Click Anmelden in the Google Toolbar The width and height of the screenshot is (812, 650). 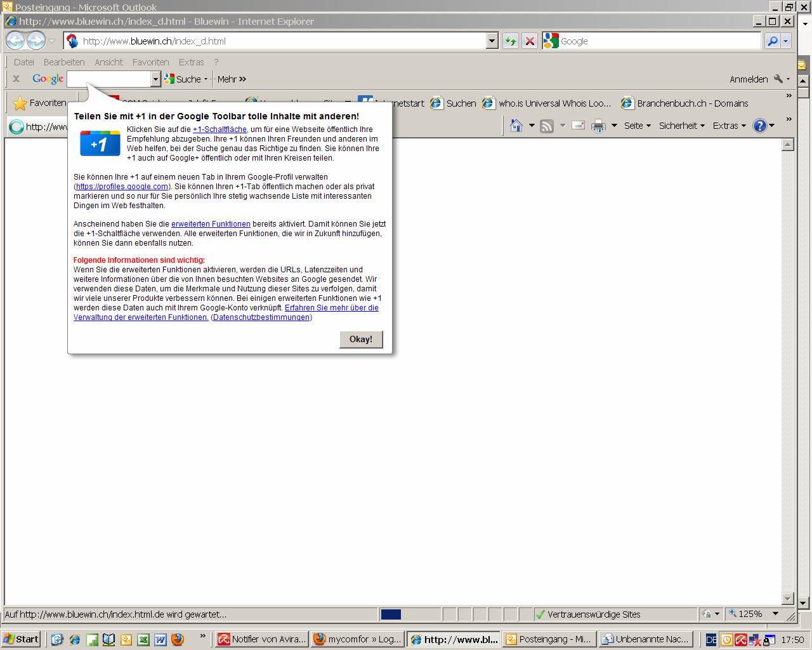[749, 79]
